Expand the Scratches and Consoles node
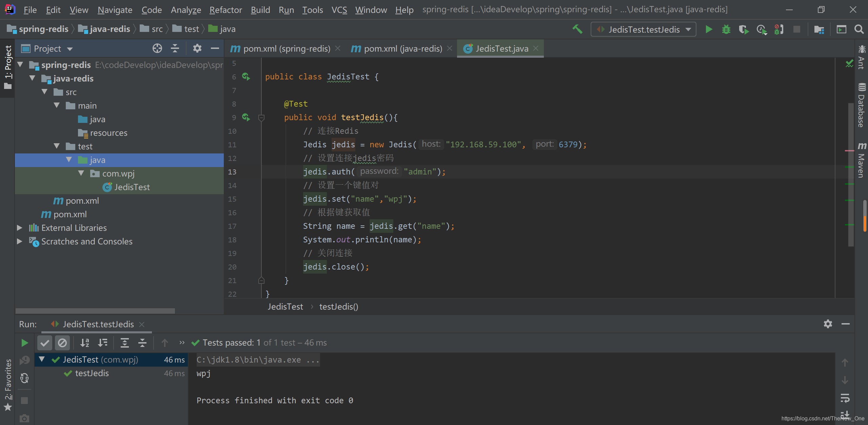Image resolution: width=868 pixels, height=425 pixels. click(20, 240)
